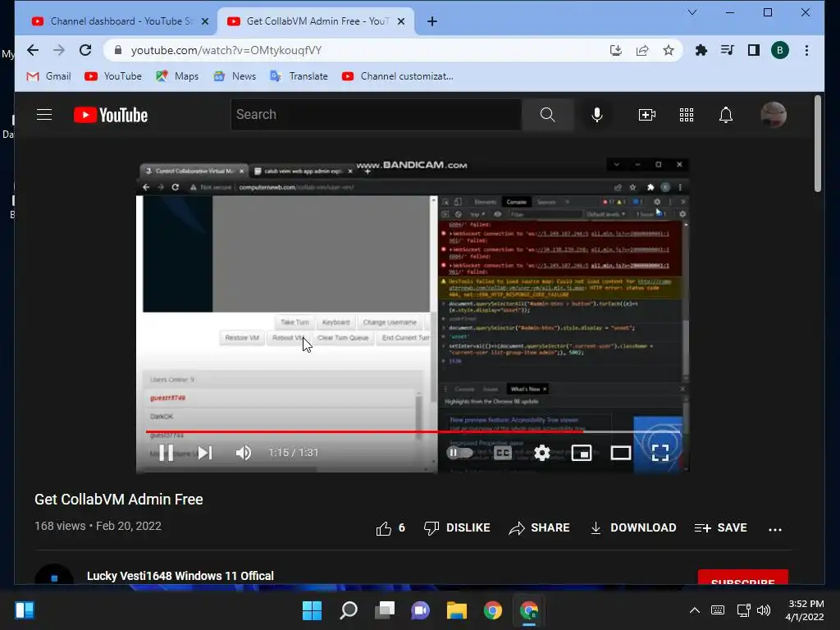Image resolution: width=840 pixels, height=630 pixels.
Task: Click the taskbar volume speaker icon
Action: tap(764, 610)
